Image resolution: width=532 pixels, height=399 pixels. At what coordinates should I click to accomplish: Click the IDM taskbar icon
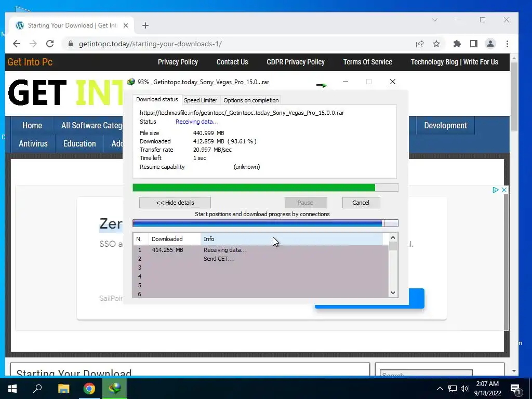[115, 389]
